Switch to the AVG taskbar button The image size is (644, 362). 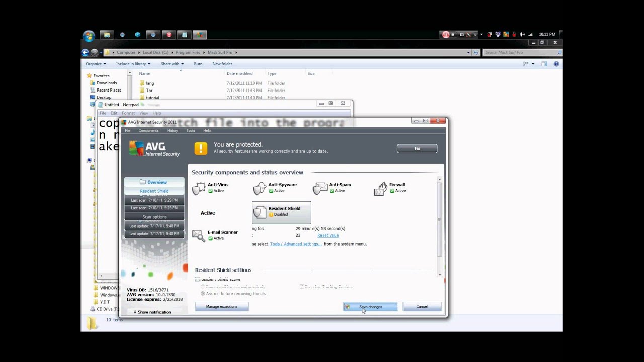coord(200,35)
